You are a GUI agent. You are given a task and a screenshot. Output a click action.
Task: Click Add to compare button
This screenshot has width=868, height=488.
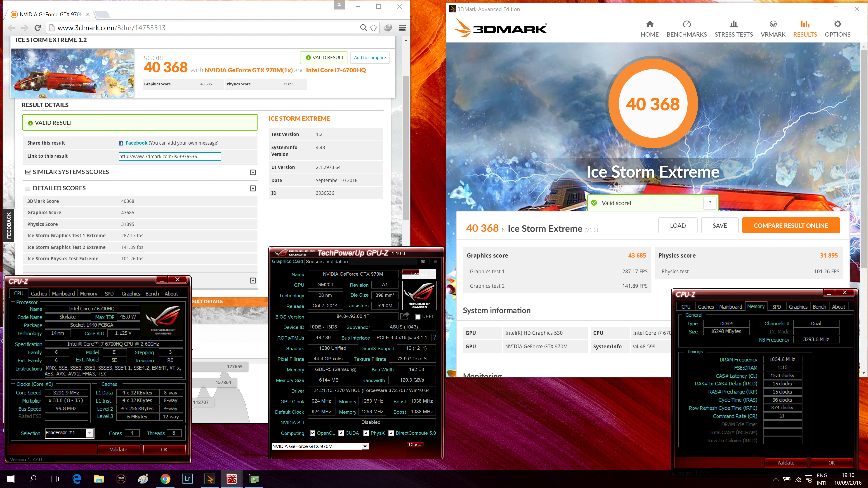point(370,58)
